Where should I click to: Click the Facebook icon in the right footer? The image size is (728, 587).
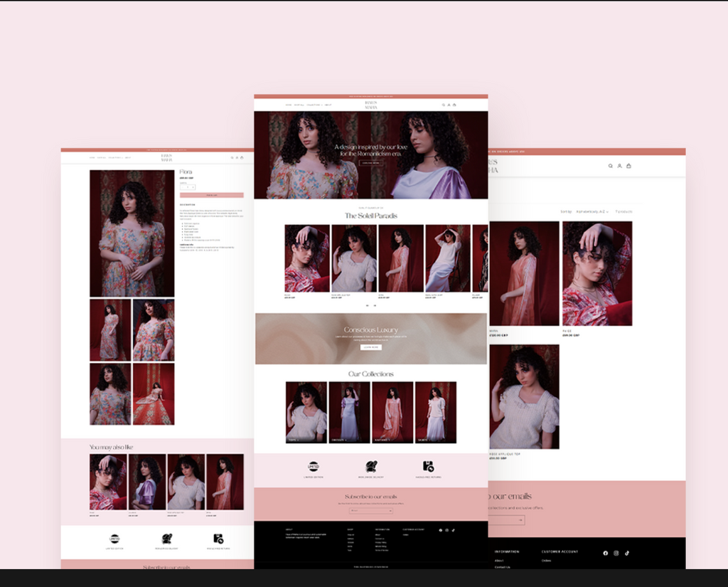[x=606, y=553]
